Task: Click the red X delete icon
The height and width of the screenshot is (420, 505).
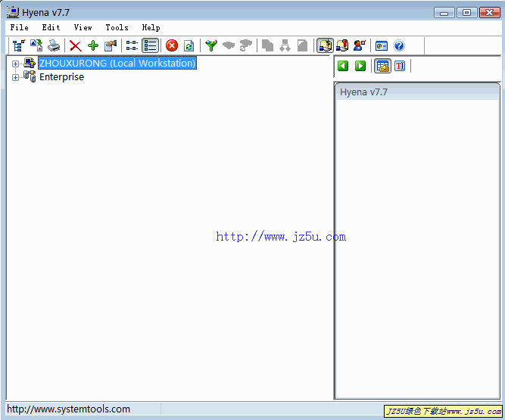Action: [76, 45]
